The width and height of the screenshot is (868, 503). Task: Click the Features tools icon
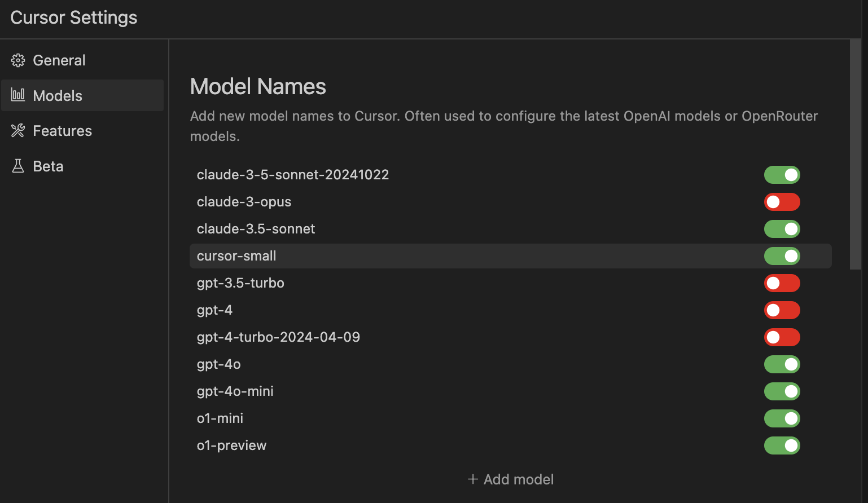pos(18,131)
